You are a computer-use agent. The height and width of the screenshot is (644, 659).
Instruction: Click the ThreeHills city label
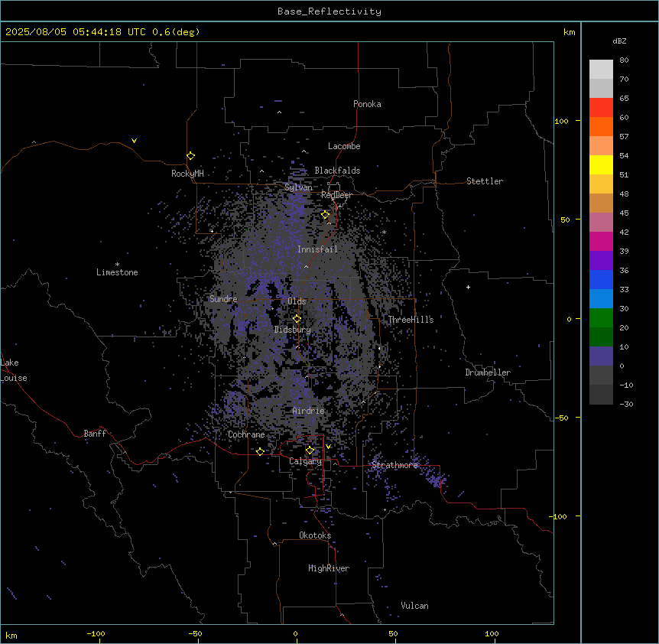[411, 320]
